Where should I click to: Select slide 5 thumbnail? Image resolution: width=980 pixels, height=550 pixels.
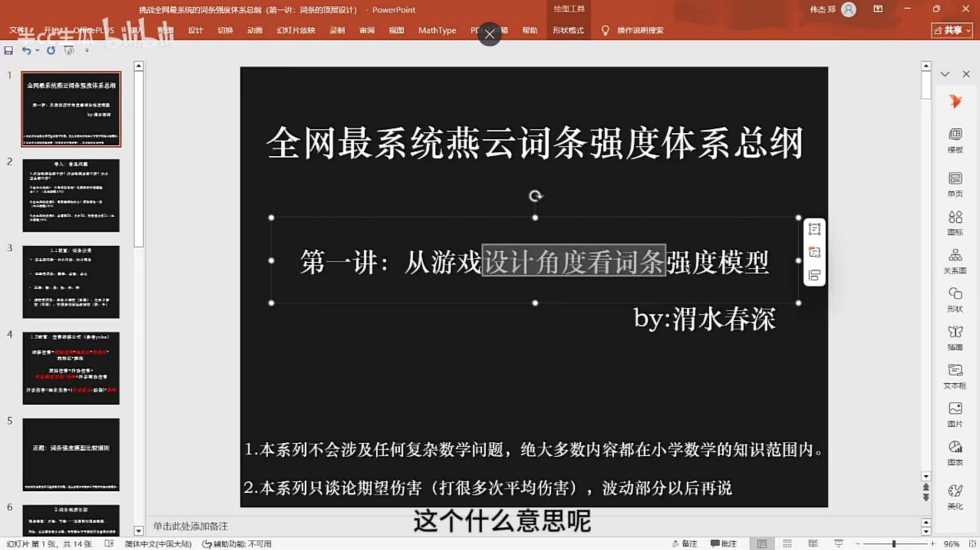tap(71, 455)
